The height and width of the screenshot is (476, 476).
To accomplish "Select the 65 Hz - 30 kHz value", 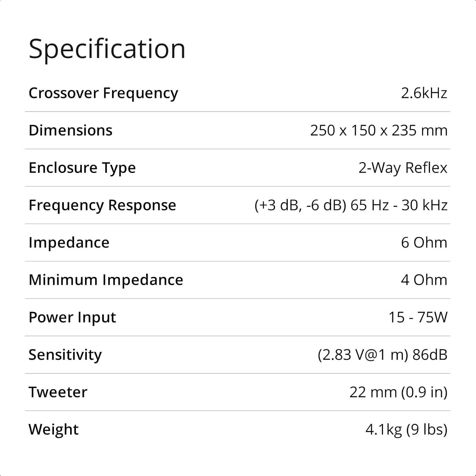I will [399, 205].
